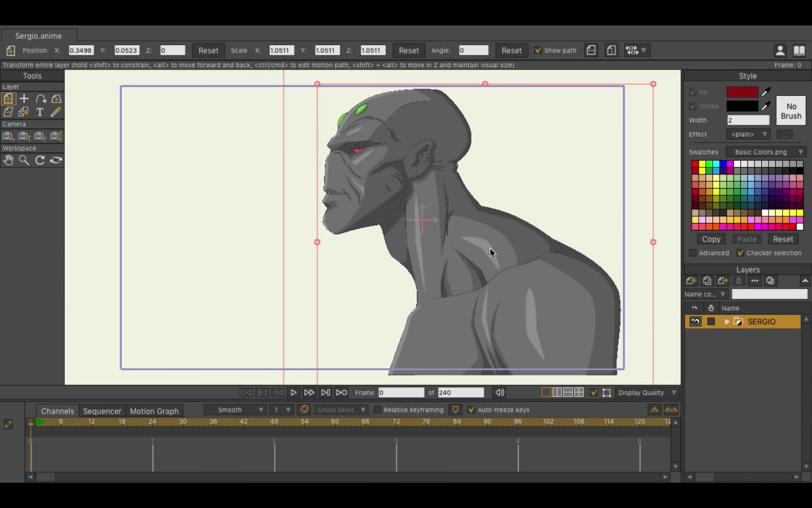Image resolution: width=812 pixels, height=508 pixels.
Task: Enable Relative keyframing
Action: pos(377,410)
